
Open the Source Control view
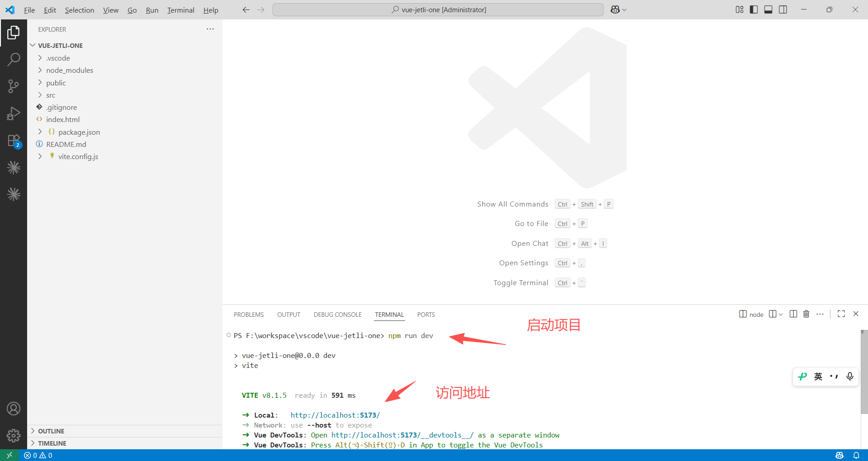(14, 86)
